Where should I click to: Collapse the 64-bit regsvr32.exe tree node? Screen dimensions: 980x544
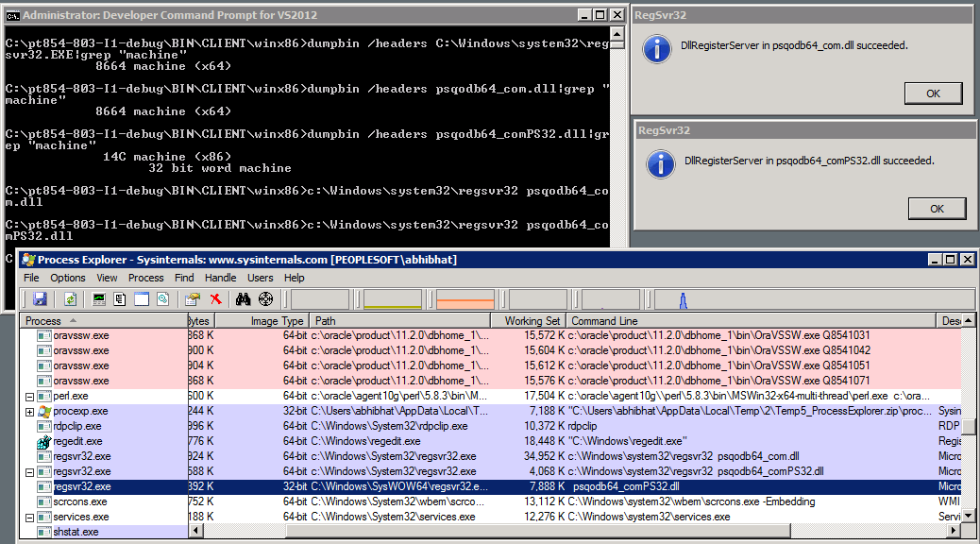click(x=29, y=472)
